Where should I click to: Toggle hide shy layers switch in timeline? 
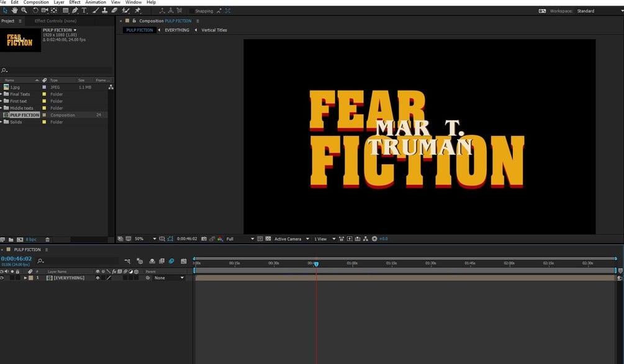152,261
